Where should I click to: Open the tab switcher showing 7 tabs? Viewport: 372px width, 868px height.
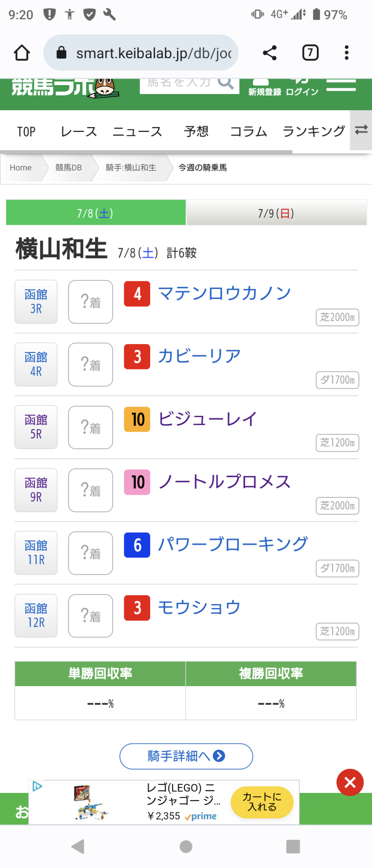point(310,53)
